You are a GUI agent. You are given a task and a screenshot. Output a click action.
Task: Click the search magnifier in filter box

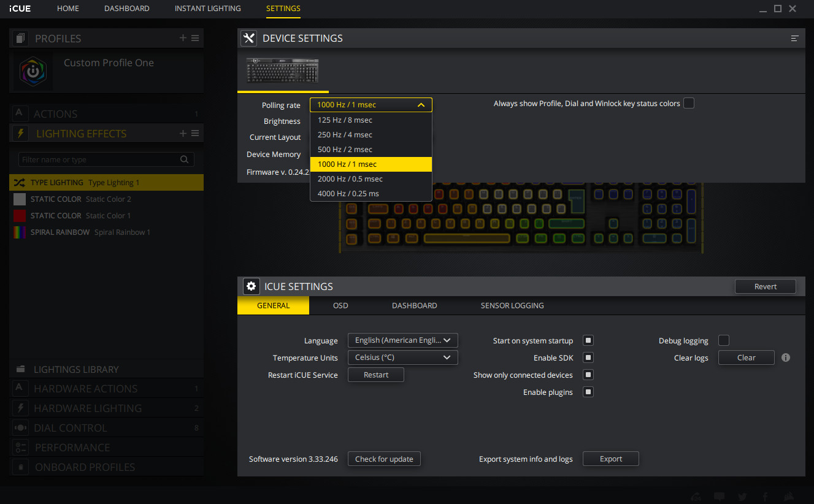184,159
